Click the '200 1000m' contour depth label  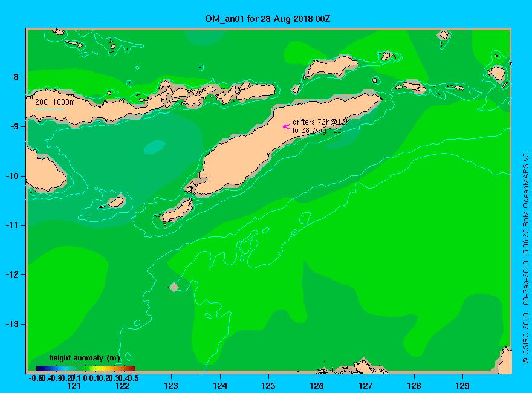point(55,102)
